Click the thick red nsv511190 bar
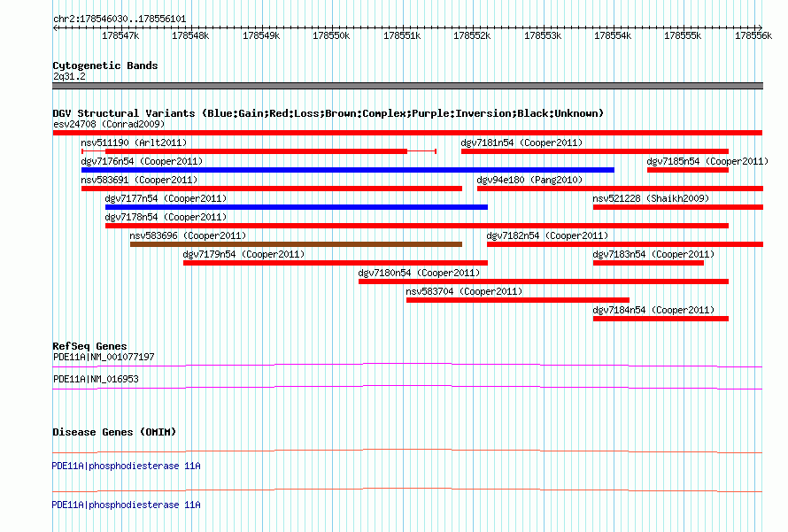This screenshot has height=532, width=788. pos(256,151)
